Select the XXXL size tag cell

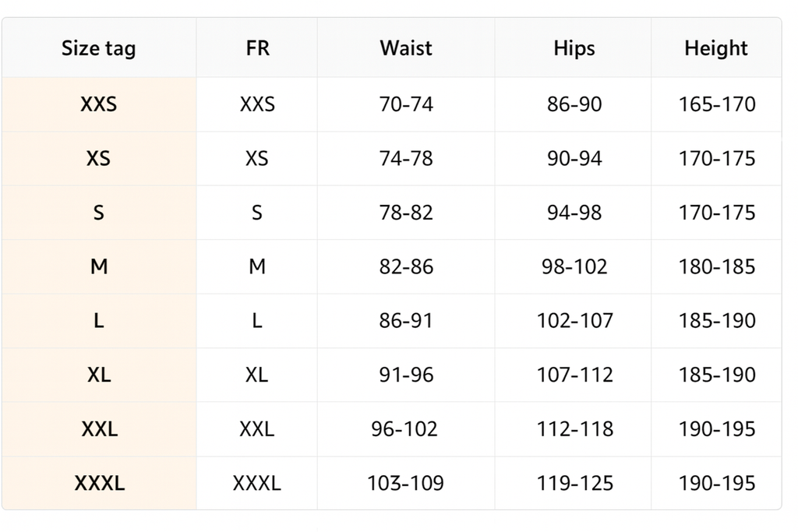(99, 484)
